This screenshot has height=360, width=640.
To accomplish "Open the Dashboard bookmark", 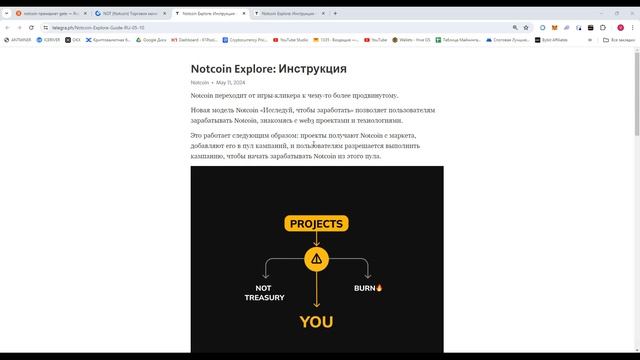I will pos(194,40).
